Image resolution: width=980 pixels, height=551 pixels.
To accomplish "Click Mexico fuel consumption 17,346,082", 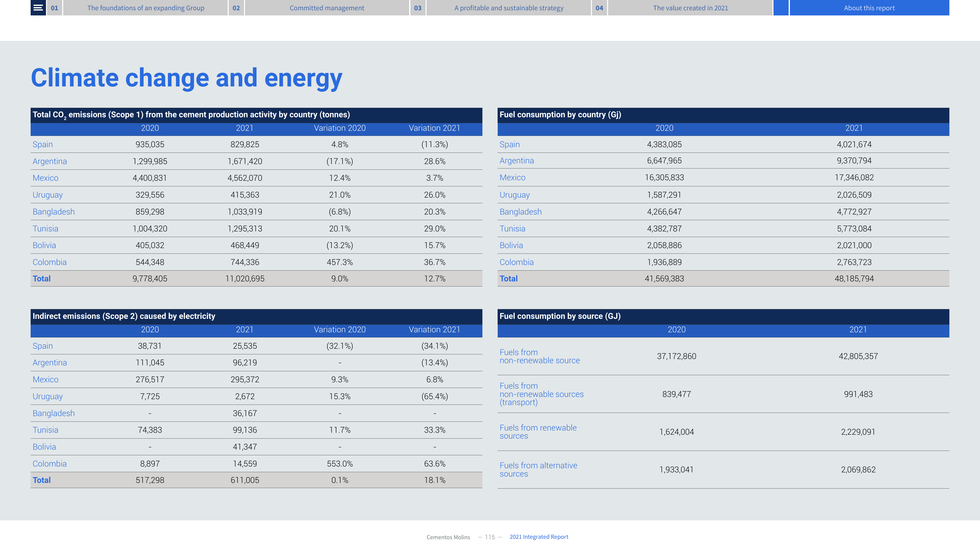I will [x=854, y=178].
